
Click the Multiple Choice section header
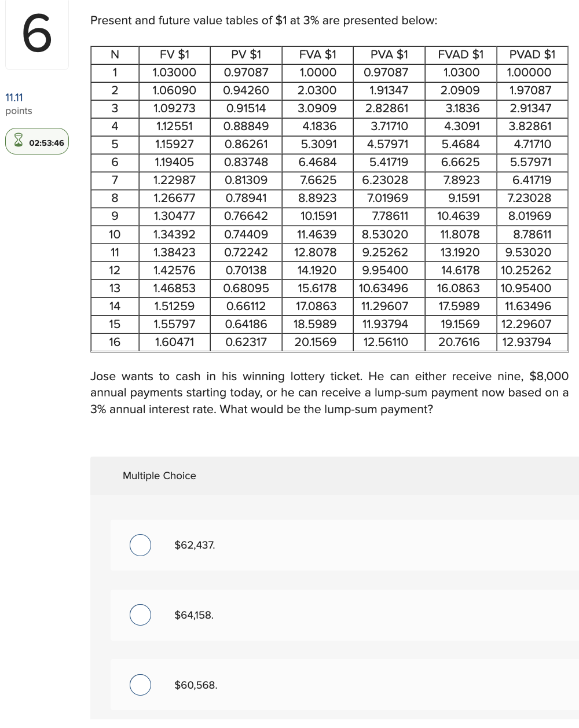point(159,476)
